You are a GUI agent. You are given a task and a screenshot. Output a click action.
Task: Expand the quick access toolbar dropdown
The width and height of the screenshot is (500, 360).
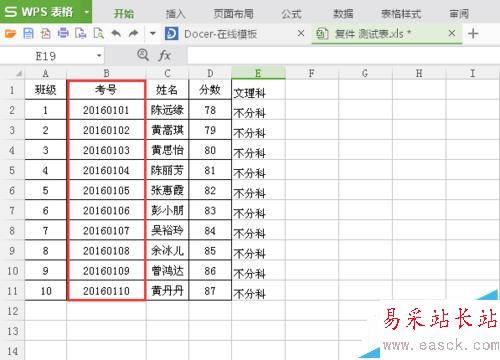pyautogui.click(x=153, y=33)
